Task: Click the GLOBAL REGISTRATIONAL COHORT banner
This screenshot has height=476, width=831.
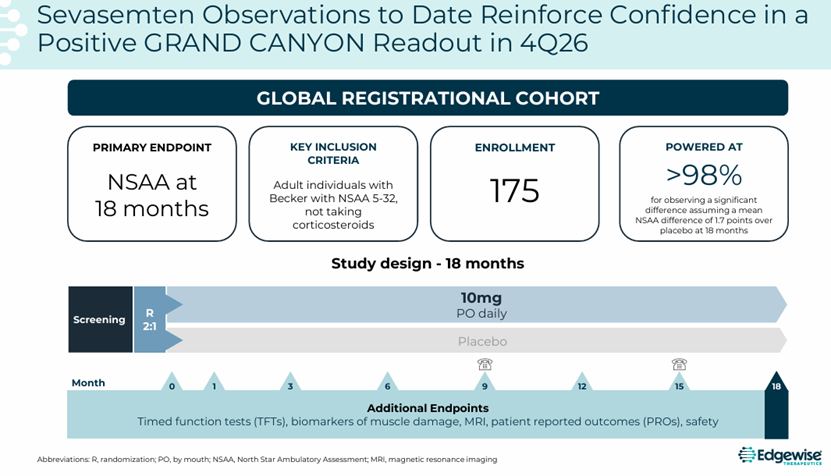Action: [x=428, y=98]
